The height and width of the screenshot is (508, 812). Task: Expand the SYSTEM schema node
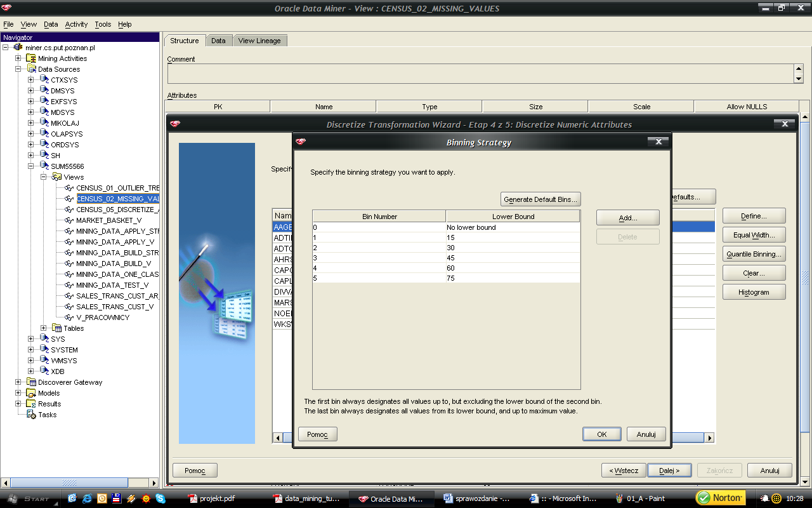point(31,350)
